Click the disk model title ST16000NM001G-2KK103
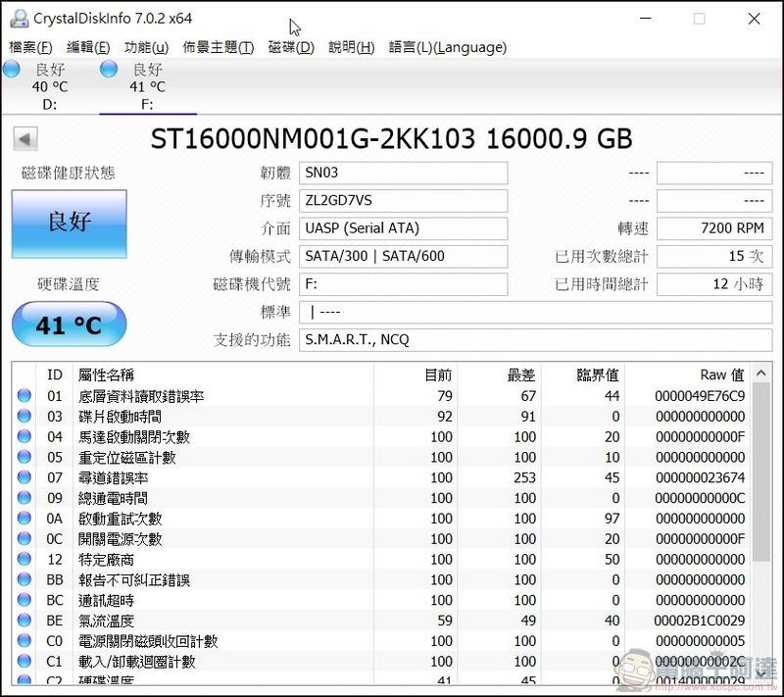Image resolution: width=784 pixels, height=697 pixels. click(x=313, y=138)
